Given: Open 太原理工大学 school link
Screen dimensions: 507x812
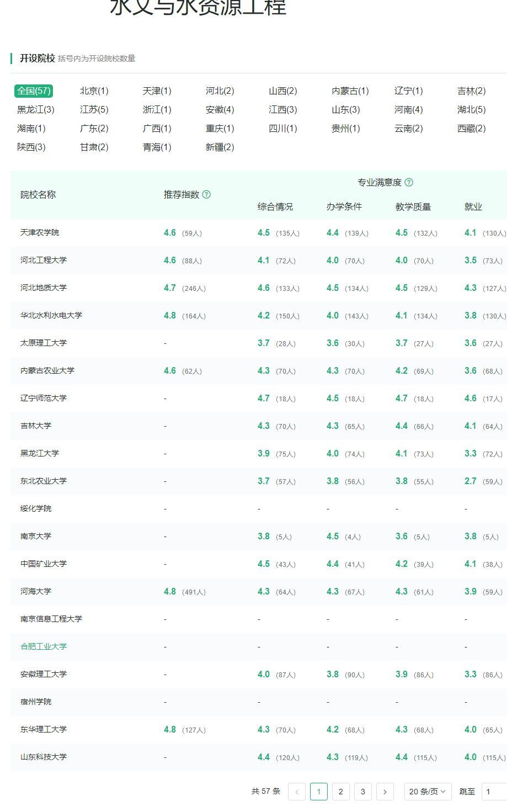Looking at the screenshot, I should [44, 343].
